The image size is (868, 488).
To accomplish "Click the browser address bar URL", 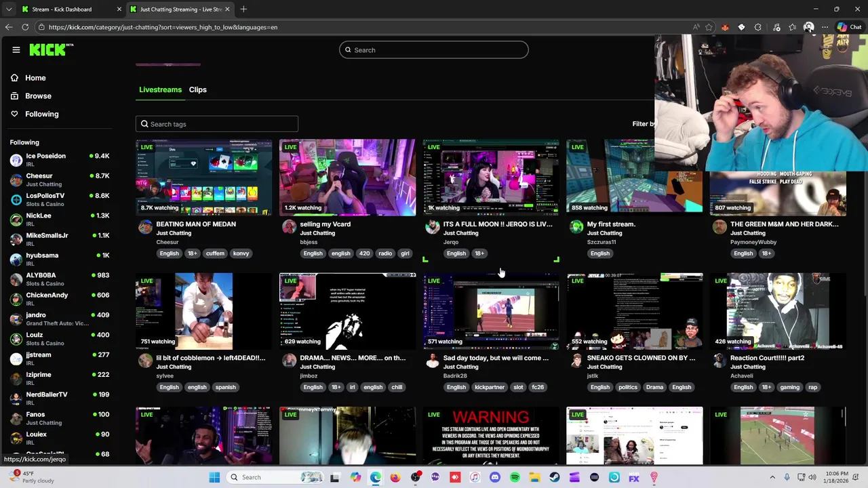I will pyautogui.click(x=163, y=27).
